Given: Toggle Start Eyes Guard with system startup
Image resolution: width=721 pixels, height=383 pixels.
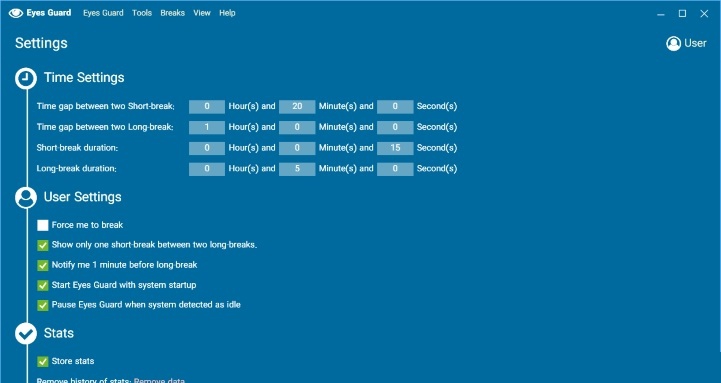Looking at the screenshot, I should [x=43, y=286].
